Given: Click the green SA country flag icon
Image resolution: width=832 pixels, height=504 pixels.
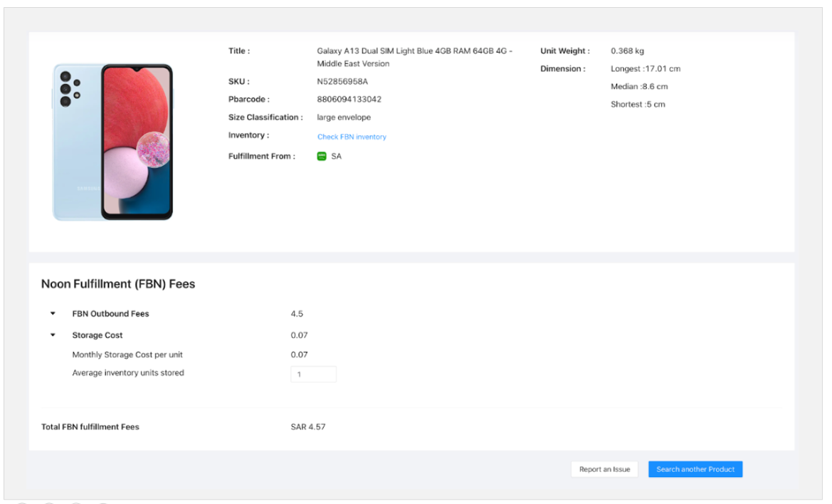Looking at the screenshot, I should click(322, 156).
